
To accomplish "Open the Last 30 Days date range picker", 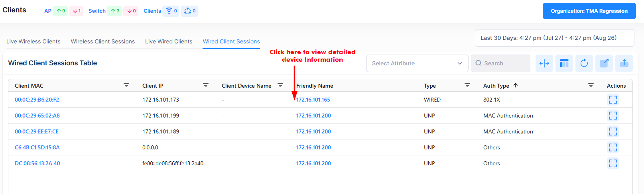I will [554, 38].
